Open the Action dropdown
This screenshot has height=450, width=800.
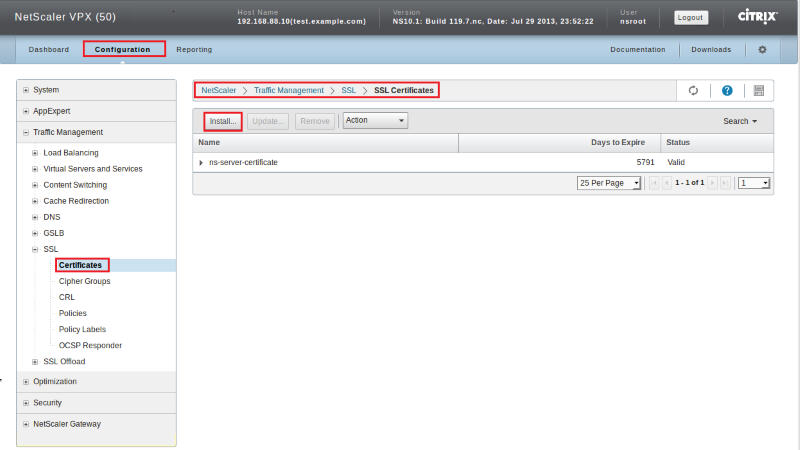pyautogui.click(x=375, y=120)
